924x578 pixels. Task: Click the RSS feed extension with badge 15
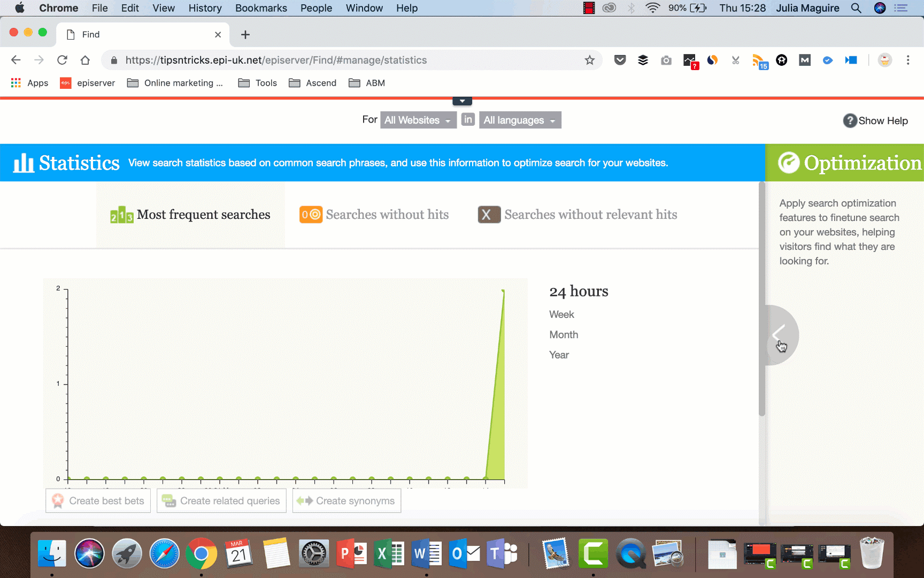(x=759, y=61)
